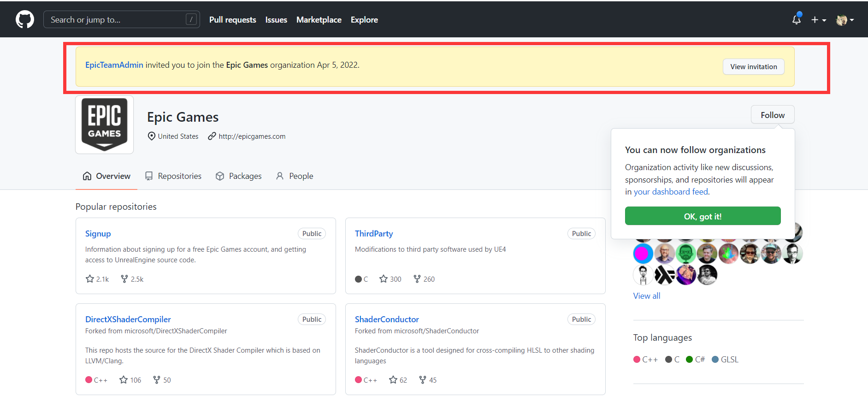
Task: Select Pull requests in top navigation
Action: pyautogui.click(x=232, y=20)
